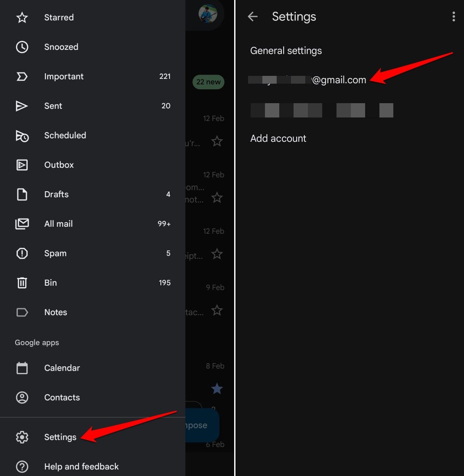Click the Important label icon
Viewport: 464px width, 476px height.
(22, 76)
